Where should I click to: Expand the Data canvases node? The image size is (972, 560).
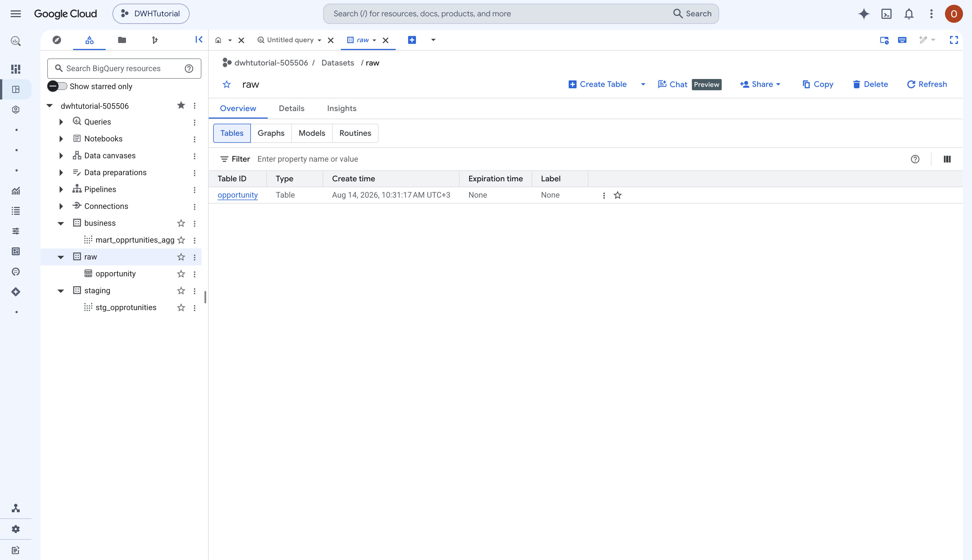tap(61, 156)
